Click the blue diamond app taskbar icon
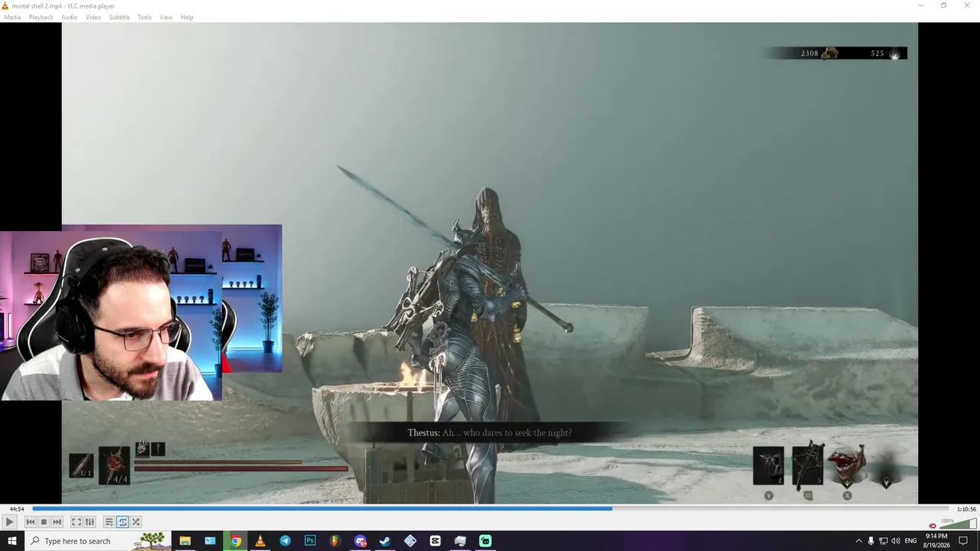This screenshot has height=551, width=980. pos(410,541)
